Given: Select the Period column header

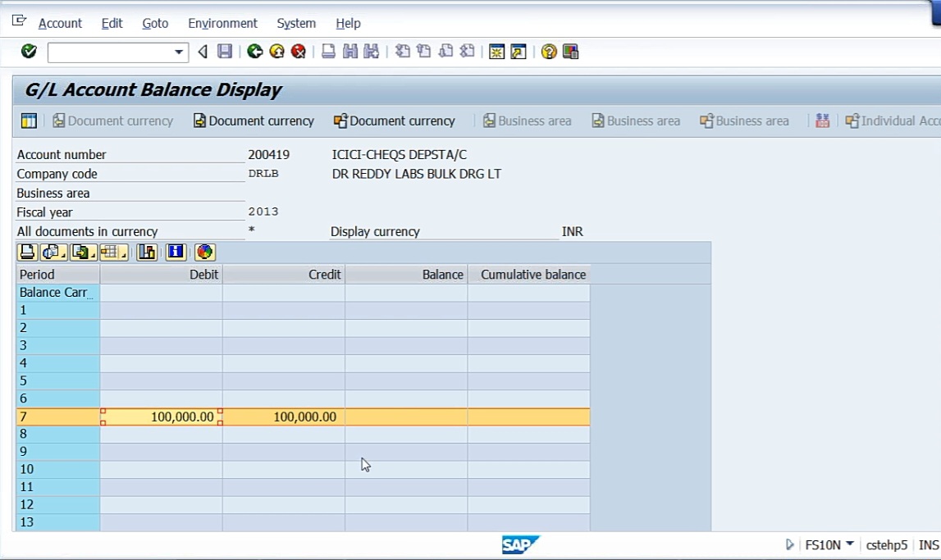Looking at the screenshot, I should (58, 275).
